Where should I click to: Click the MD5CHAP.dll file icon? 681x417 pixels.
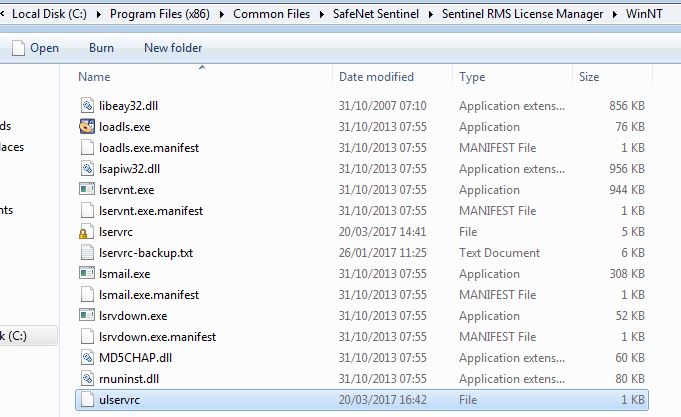(x=87, y=357)
